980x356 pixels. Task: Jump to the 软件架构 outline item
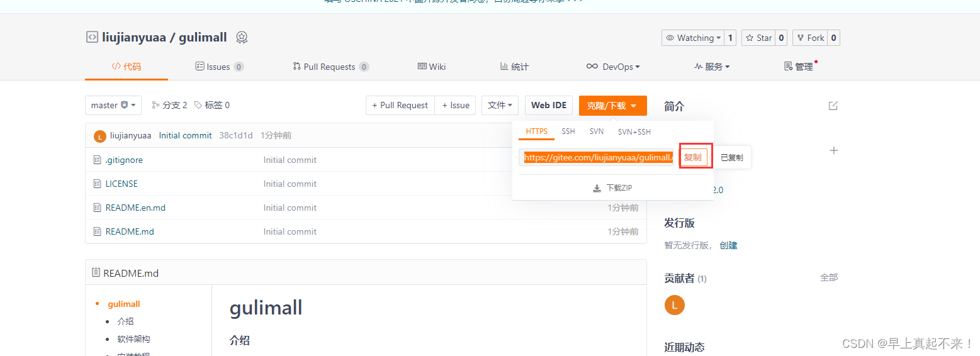tap(133, 339)
